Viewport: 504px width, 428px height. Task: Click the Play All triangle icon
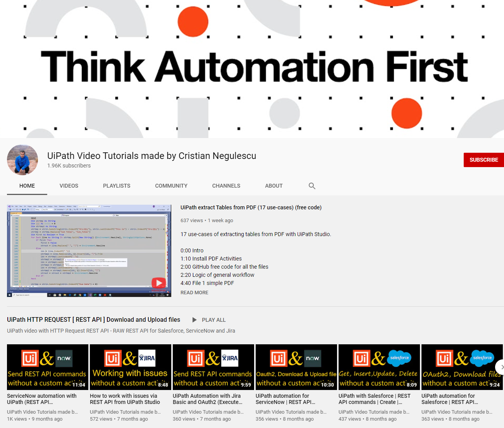(x=194, y=320)
